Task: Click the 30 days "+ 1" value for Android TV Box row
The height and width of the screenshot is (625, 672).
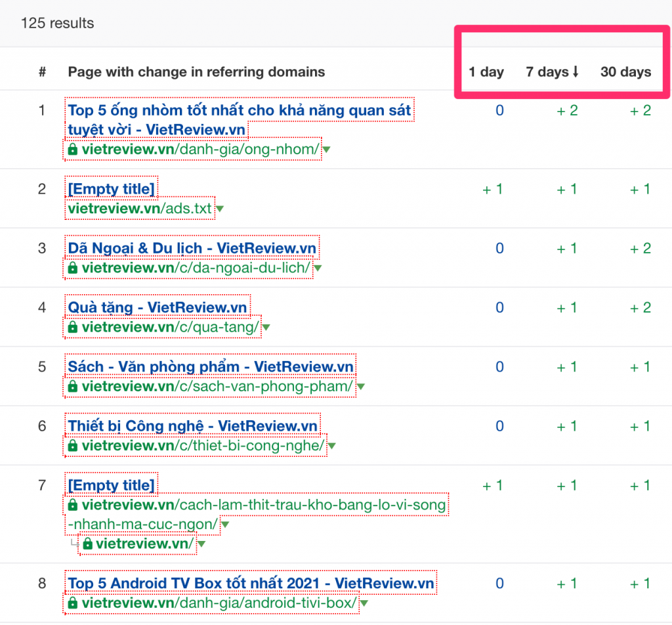Action: click(x=640, y=584)
